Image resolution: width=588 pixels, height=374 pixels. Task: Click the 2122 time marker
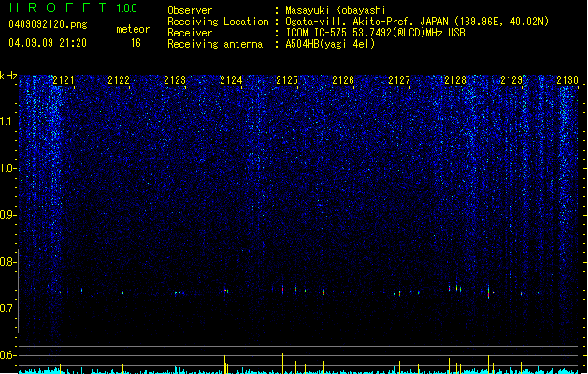(119, 80)
